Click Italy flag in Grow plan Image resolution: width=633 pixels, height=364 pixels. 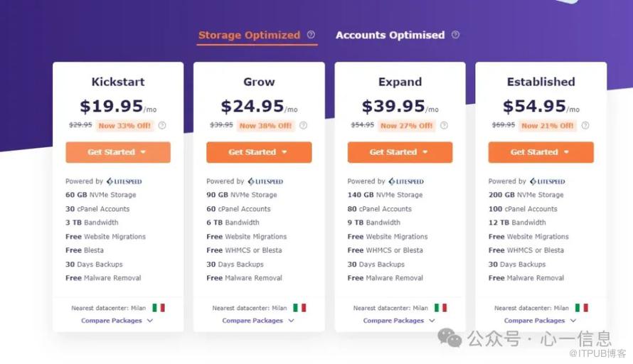coord(299,308)
